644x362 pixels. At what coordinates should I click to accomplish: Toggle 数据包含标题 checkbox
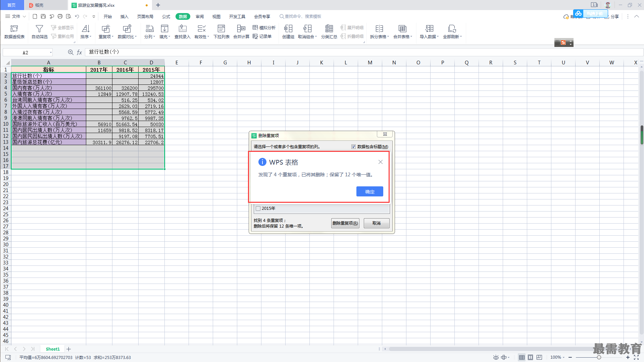click(x=353, y=147)
